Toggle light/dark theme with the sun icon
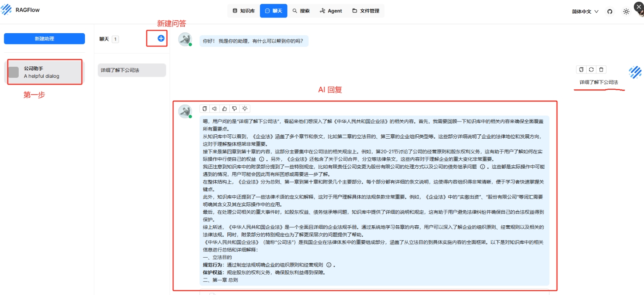Viewport: 644px width, 295px height. [626, 12]
